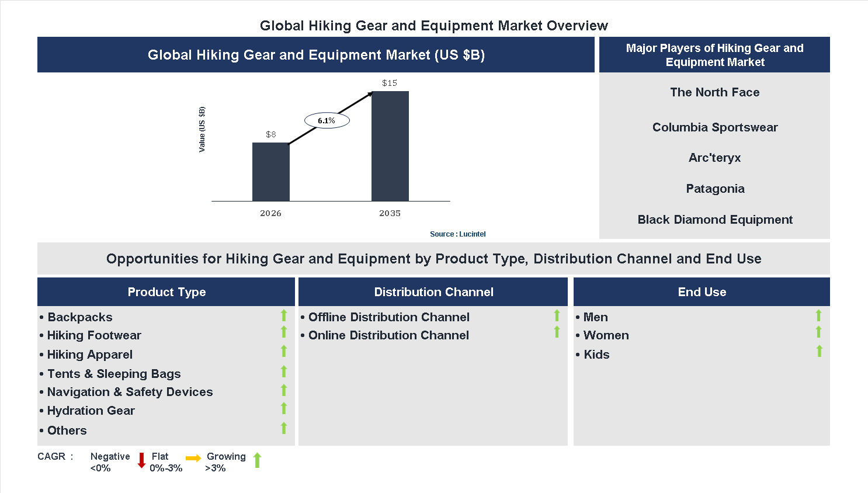Select the growth arrow beside Offline Distribution Channel
The width and height of the screenshot is (868, 493).
tap(557, 315)
